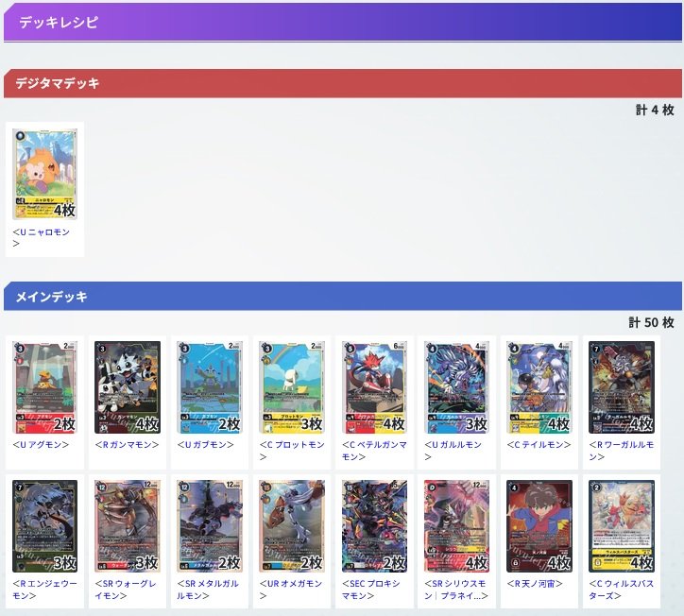Click the デッキレシピ heading
The image size is (684, 616).
59,22
